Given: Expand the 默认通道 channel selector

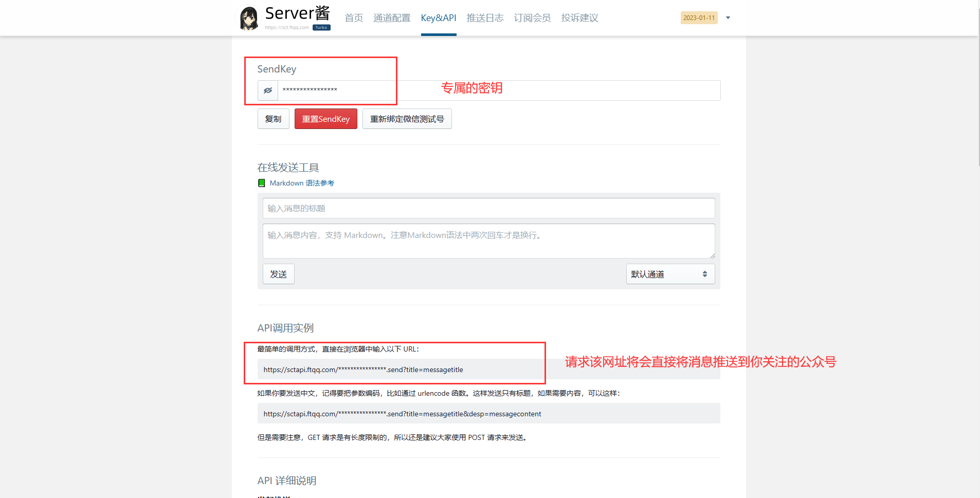Looking at the screenshot, I should pyautogui.click(x=670, y=274).
